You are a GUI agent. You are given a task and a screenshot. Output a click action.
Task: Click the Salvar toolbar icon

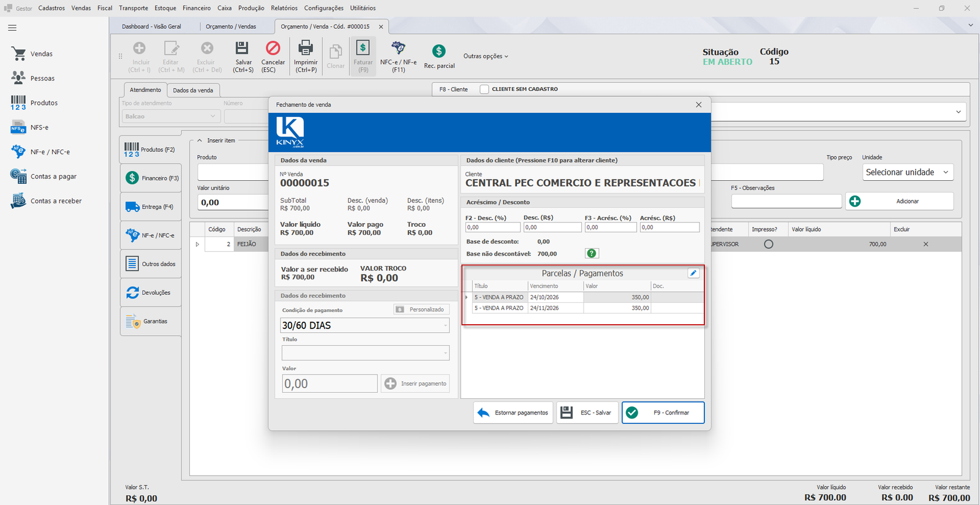(x=243, y=48)
